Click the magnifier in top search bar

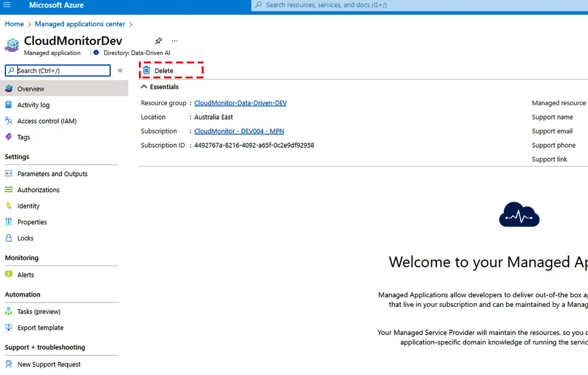point(259,5)
